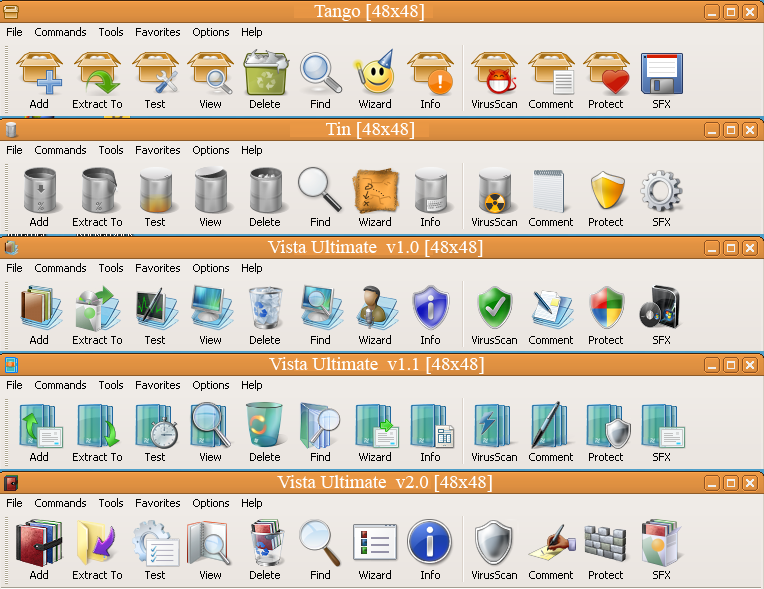764x589 pixels.
Task: Click Comment notepad icon in Tin window
Action: click(549, 191)
